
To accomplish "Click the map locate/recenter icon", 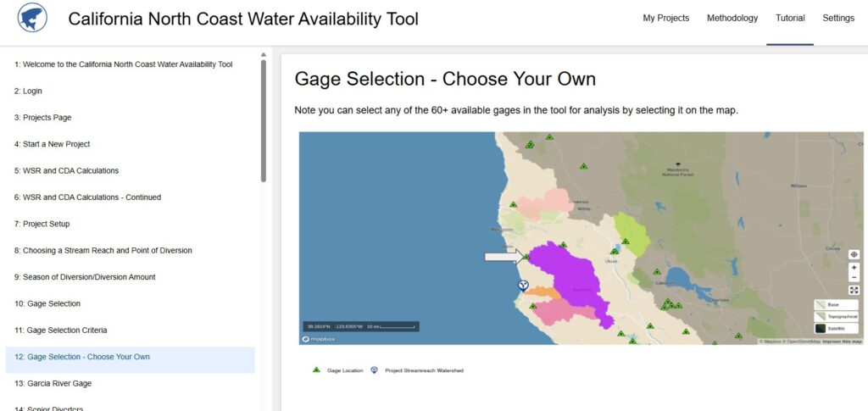I will (854, 254).
